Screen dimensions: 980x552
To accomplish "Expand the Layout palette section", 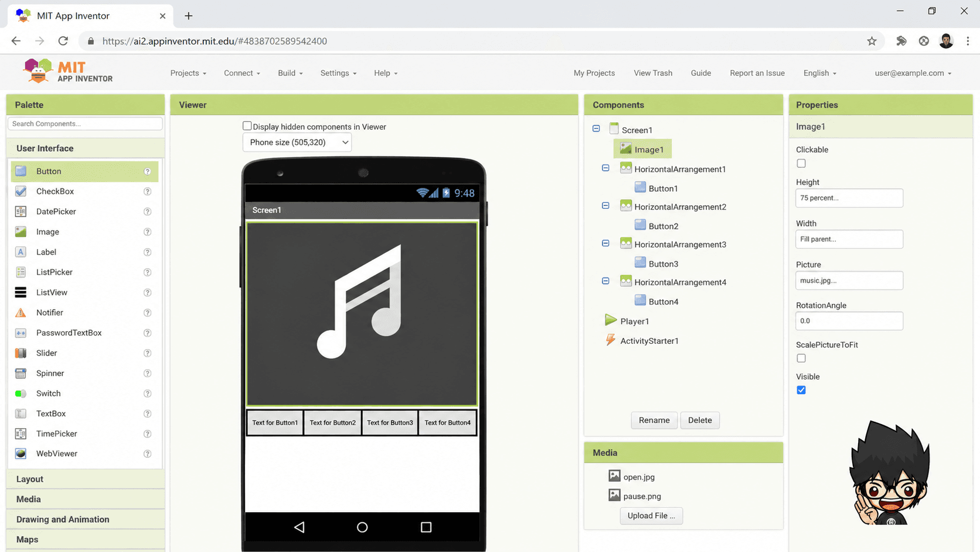I will (x=86, y=479).
